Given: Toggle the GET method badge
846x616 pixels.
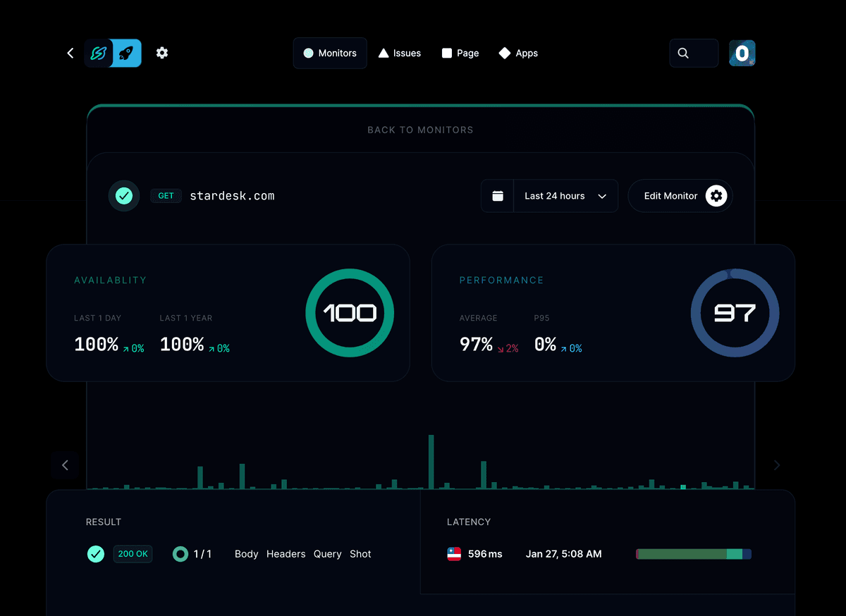Looking at the screenshot, I should (166, 195).
